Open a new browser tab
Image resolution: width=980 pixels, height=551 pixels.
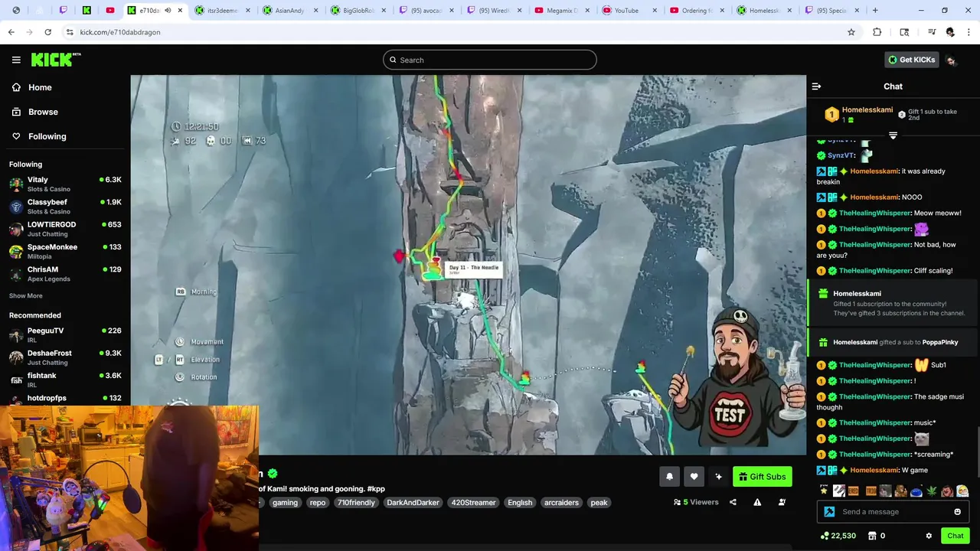(875, 11)
